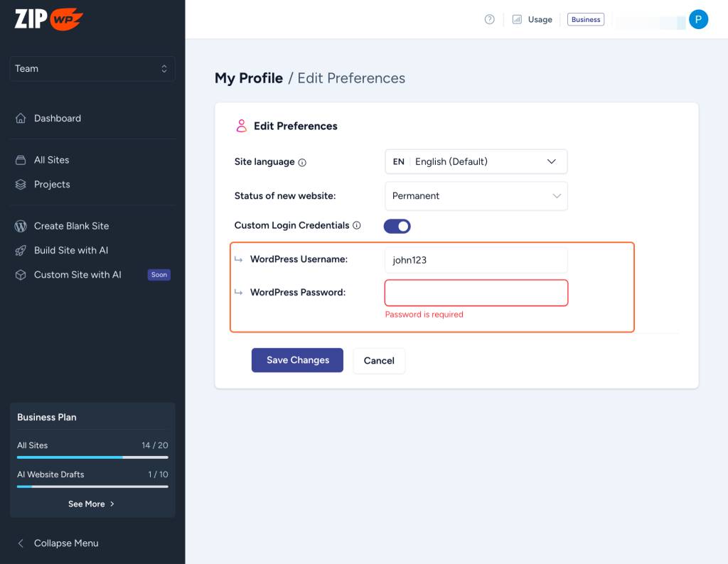Click the Edit Preferences person icon
Viewport: 728px width, 564px height.
pyautogui.click(x=241, y=126)
